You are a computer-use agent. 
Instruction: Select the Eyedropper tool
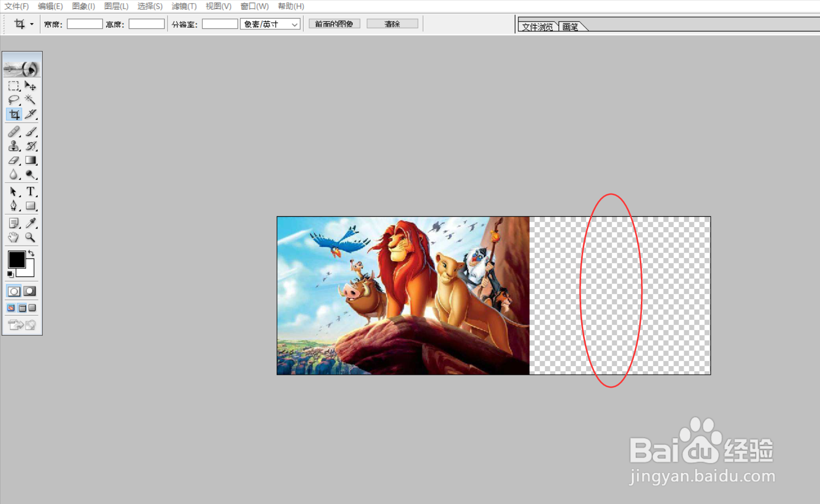click(x=30, y=223)
